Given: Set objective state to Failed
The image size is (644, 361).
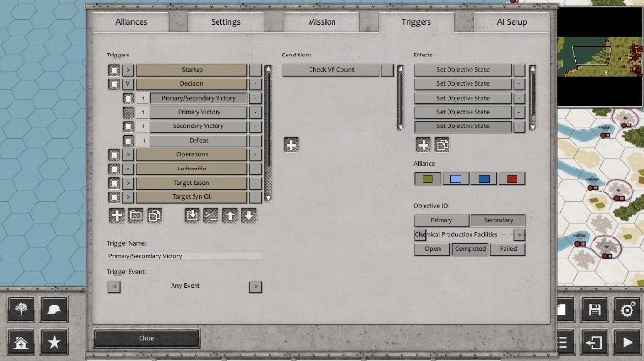Looking at the screenshot, I should [x=508, y=249].
